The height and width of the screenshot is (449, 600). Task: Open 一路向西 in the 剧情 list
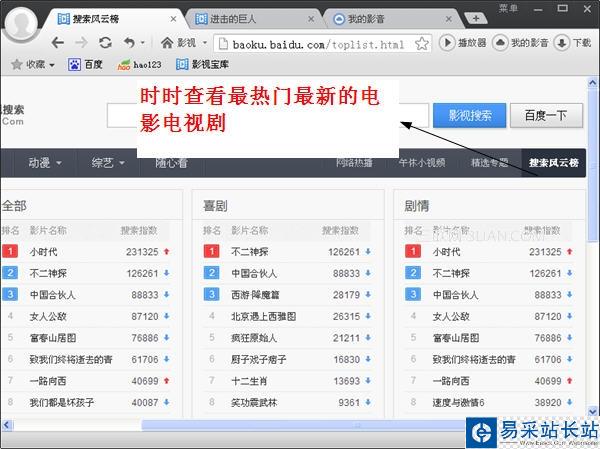pyautogui.click(x=451, y=381)
